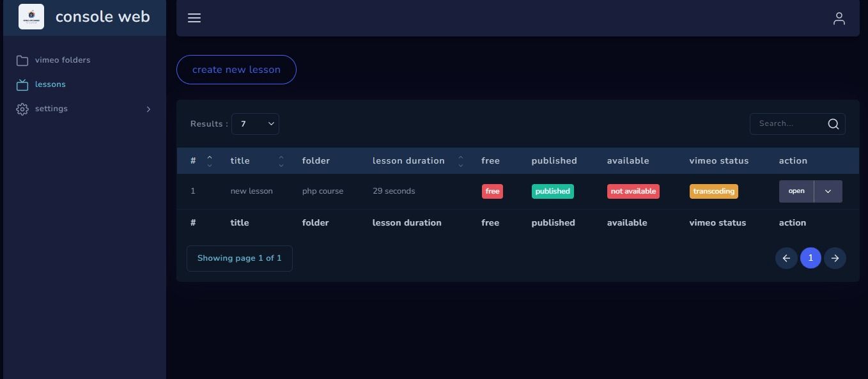Expand the open button dropdown arrow
Screen dimensions: 868x379
[828, 191]
